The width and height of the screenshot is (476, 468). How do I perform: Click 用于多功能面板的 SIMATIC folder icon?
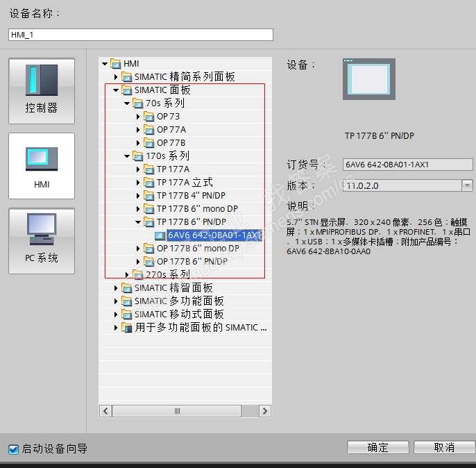[126, 328]
